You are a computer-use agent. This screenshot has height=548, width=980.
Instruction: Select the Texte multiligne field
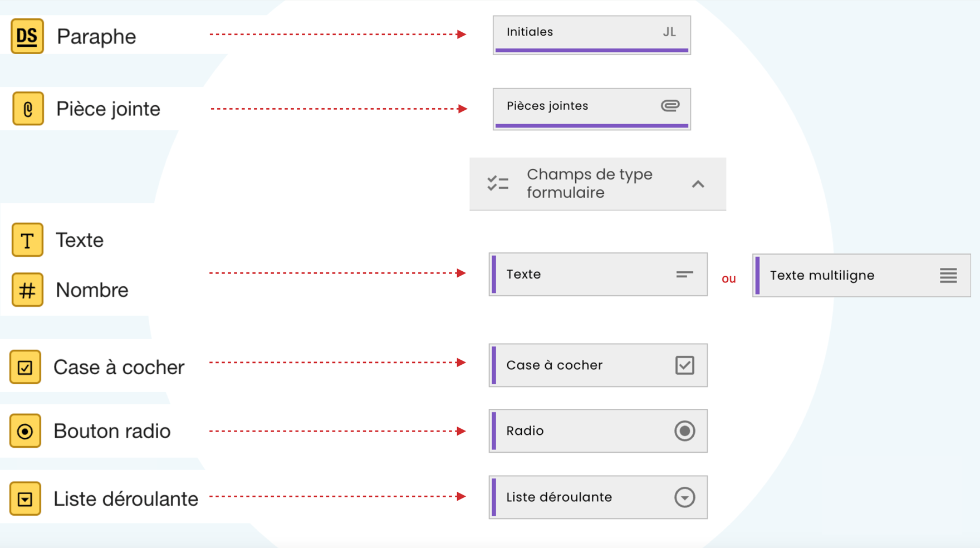tap(861, 275)
